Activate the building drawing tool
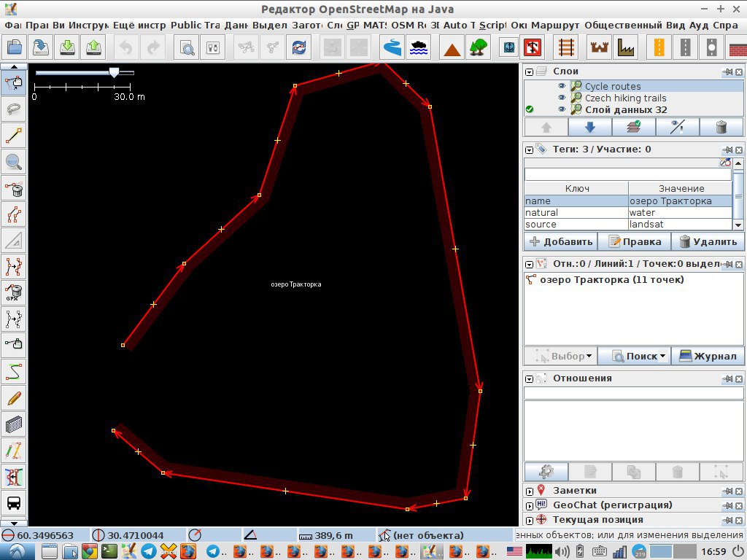Image resolution: width=747 pixels, height=560 pixels. 14,424
